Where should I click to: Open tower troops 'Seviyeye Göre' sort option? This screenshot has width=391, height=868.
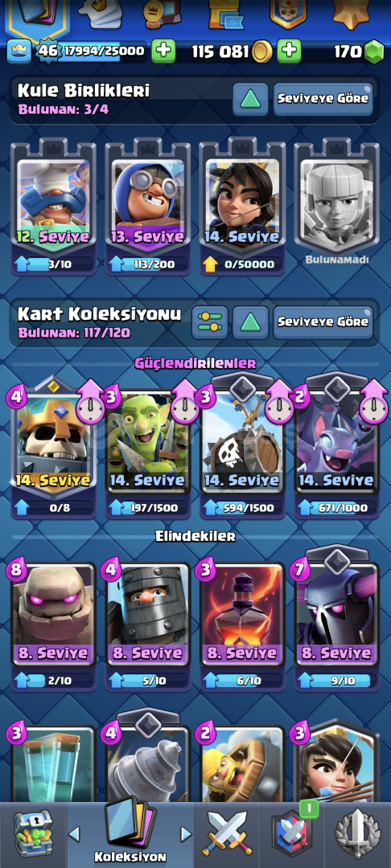click(x=323, y=99)
